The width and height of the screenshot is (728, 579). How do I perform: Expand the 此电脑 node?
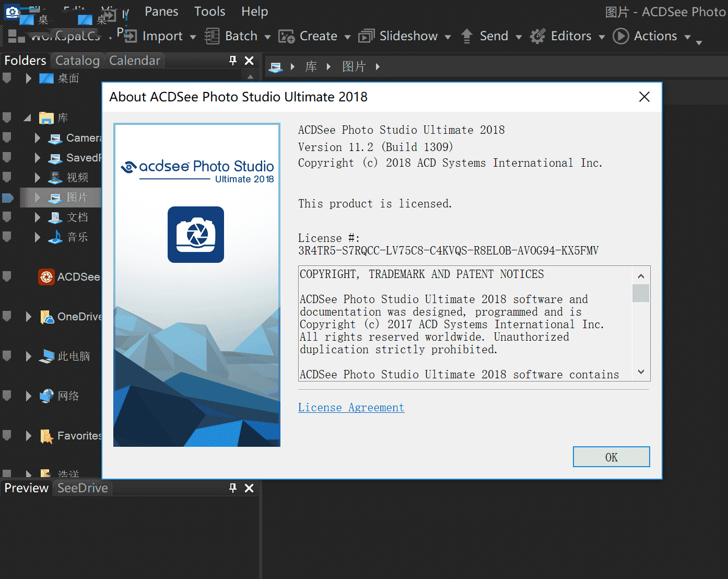pyautogui.click(x=29, y=356)
